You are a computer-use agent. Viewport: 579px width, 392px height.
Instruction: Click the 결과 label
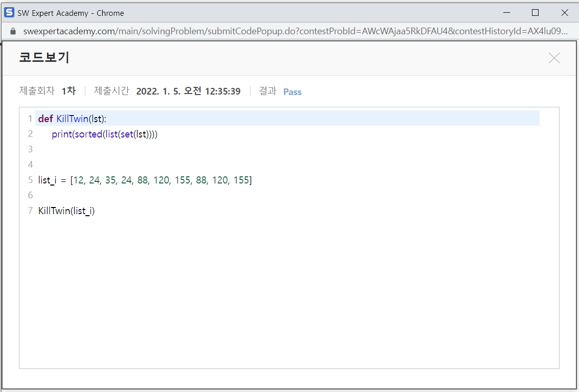tap(268, 91)
